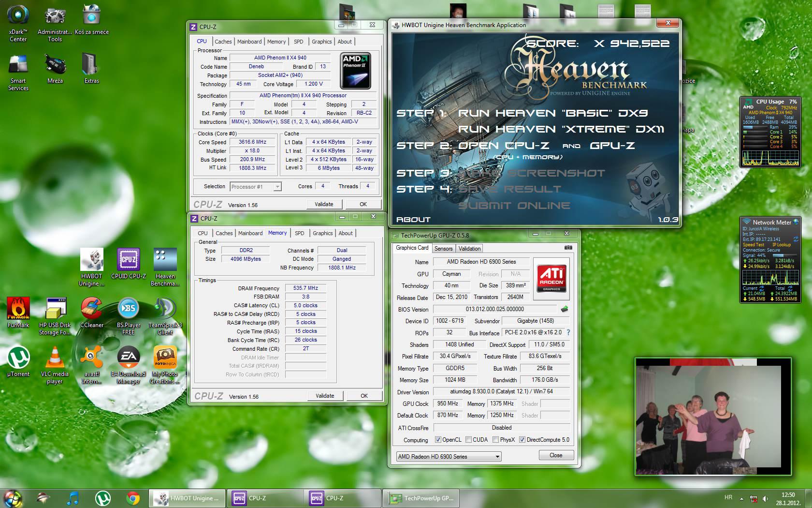The image size is (812, 508).
Task: Click Validate in lower CPU-Z Memory window
Action: (325, 396)
